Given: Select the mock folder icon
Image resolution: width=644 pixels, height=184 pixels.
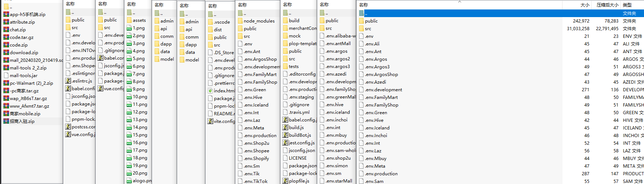Looking at the screenshot, I should 285,36.
